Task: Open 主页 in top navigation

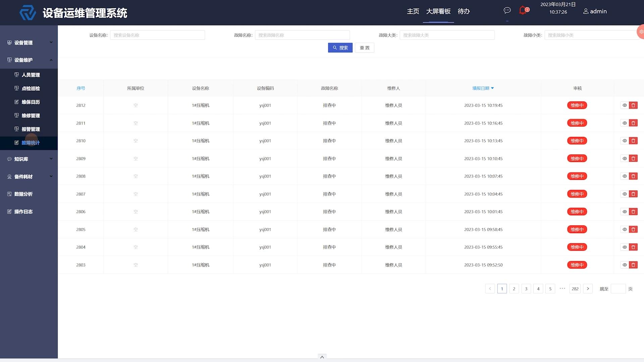Action: tap(413, 11)
